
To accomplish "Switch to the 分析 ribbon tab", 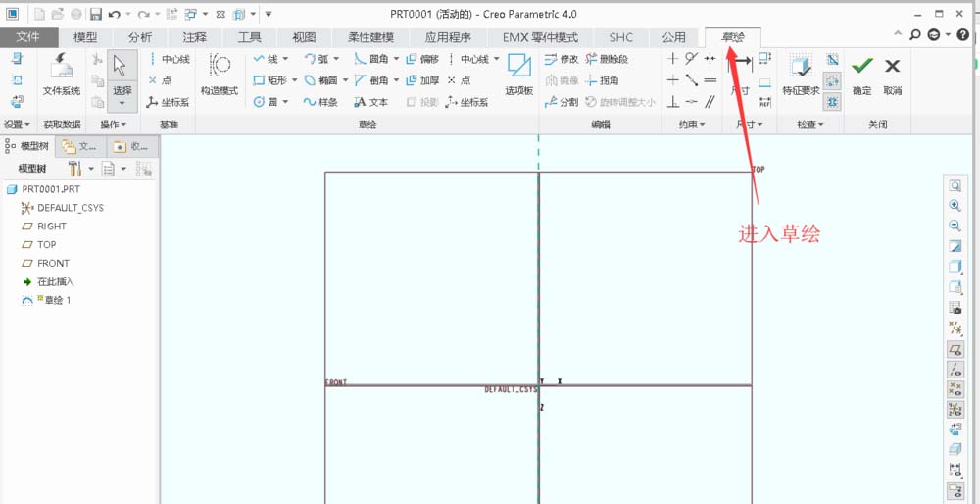I will (x=140, y=37).
